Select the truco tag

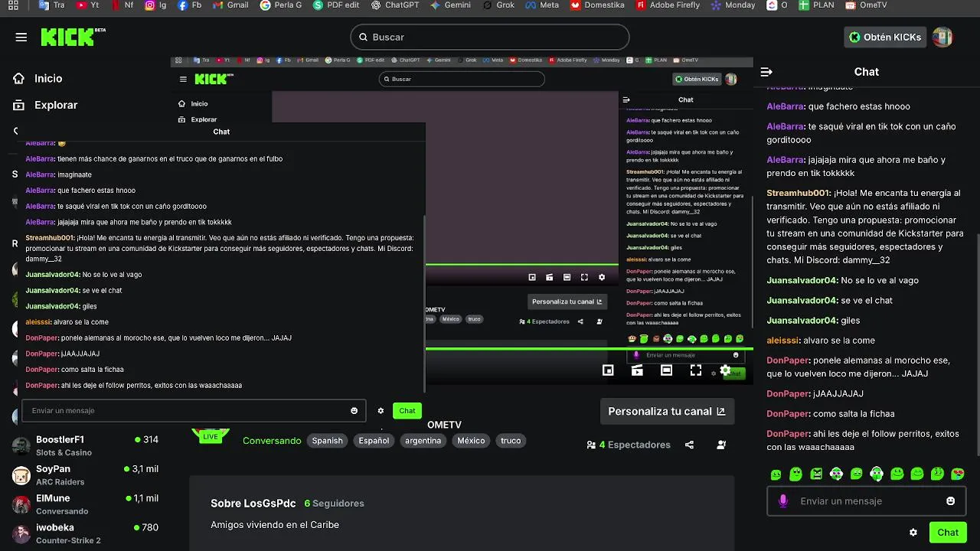[511, 441]
